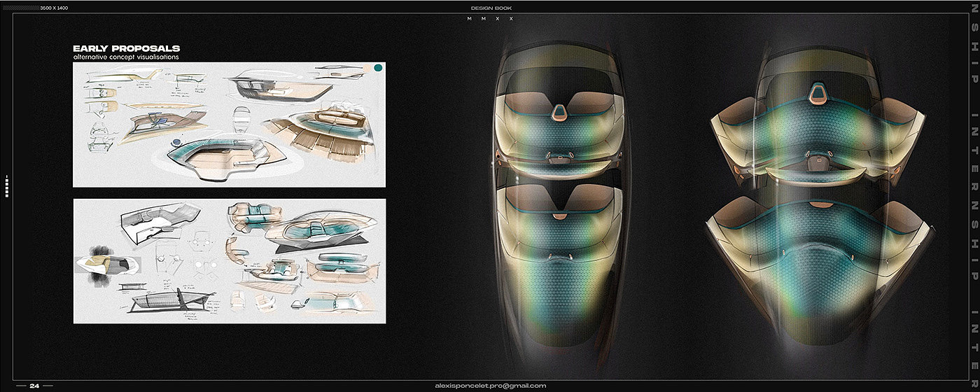Click the "EARLY PROPOSALS" heading
980x392 pixels.
pos(127,48)
